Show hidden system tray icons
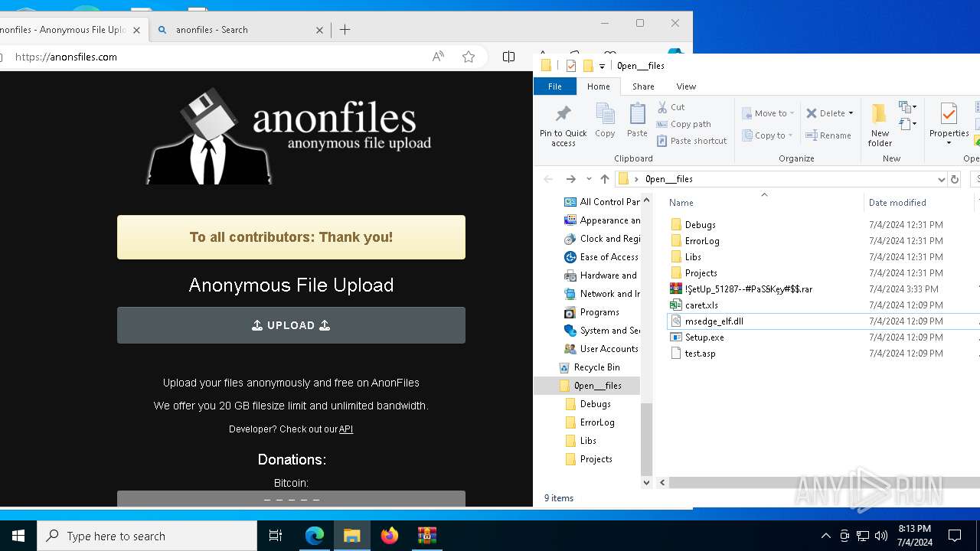 pos(825,536)
